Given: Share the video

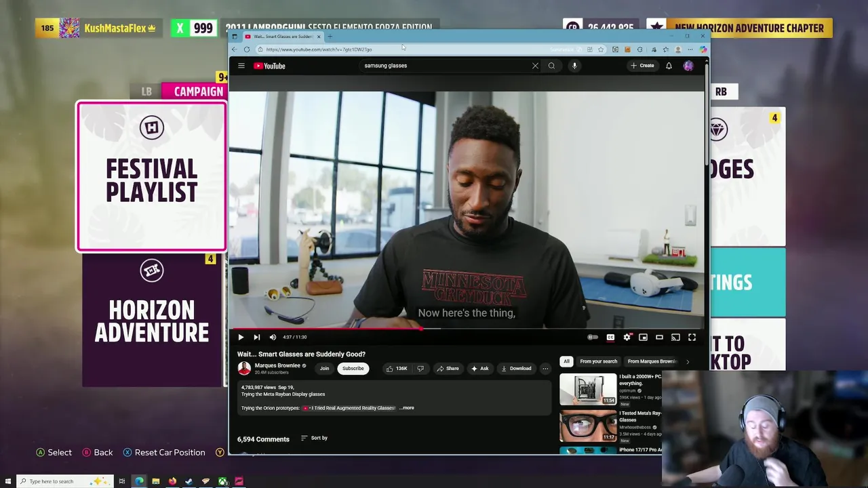Looking at the screenshot, I should (448, 369).
